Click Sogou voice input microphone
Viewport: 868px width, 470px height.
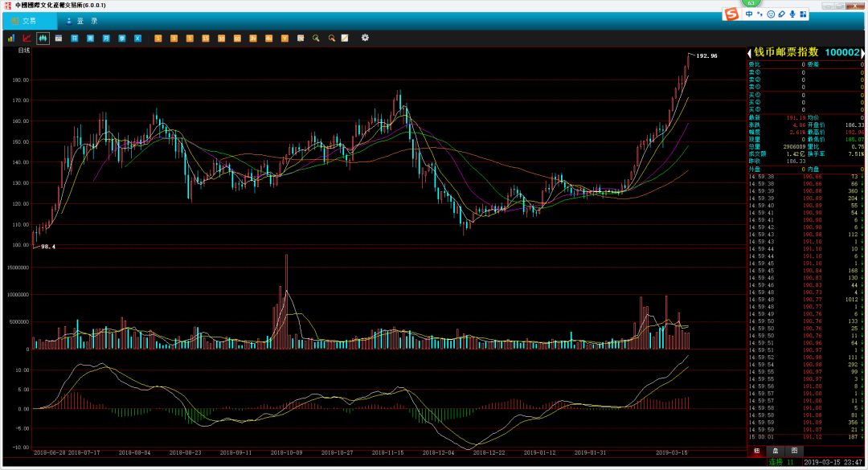click(x=792, y=14)
